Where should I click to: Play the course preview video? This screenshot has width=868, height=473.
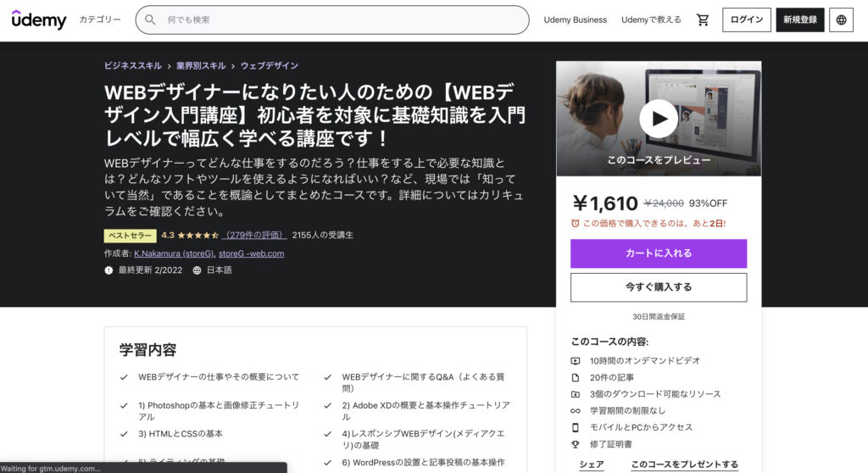pos(658,119)
